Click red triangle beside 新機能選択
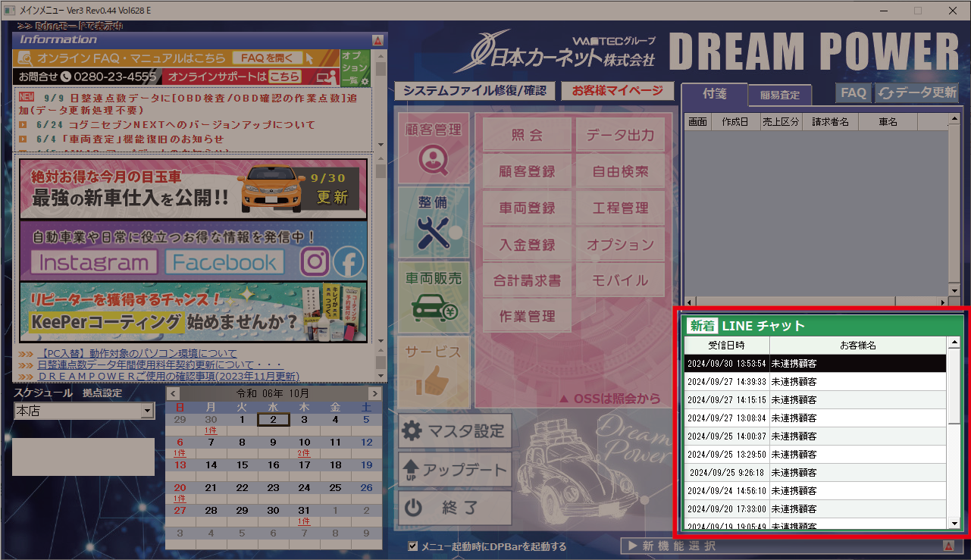The image size is (971, 560). (x=948, y=546)
